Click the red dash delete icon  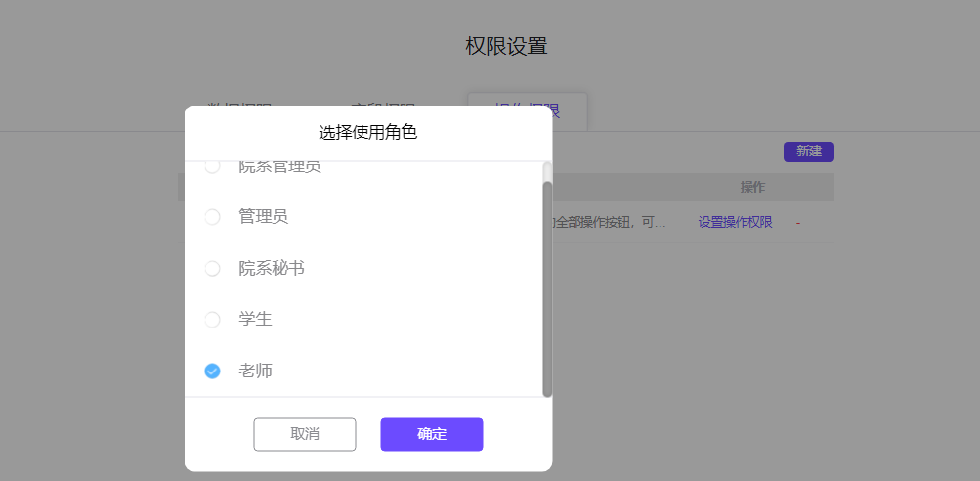pyautogui.click(x=798, y=223)
